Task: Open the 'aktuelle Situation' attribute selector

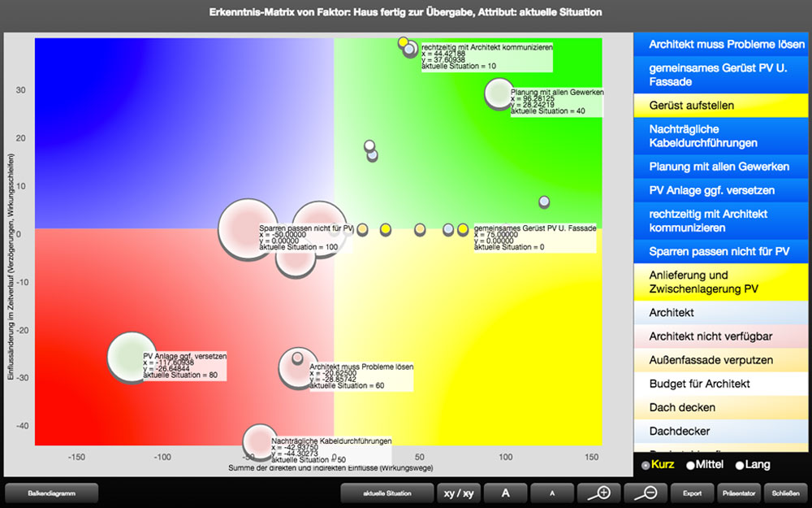Action: tap(387, 493)
